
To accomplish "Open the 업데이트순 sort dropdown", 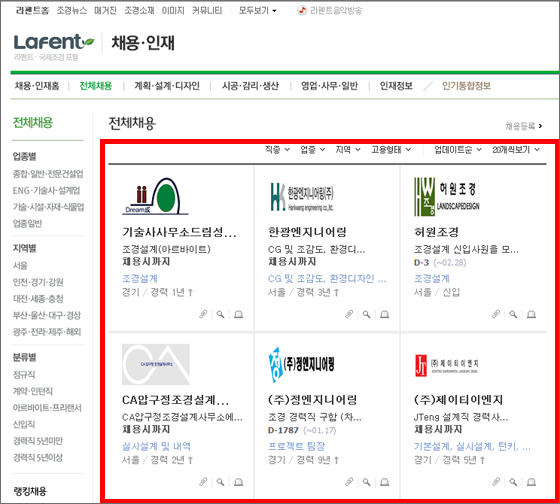I will tap(458, 149).
